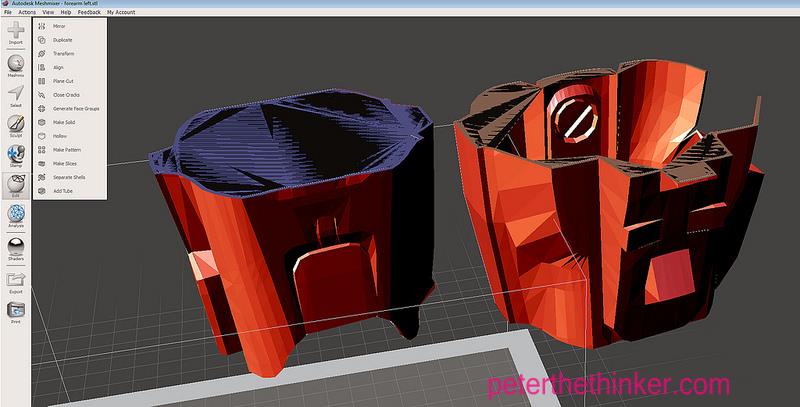Open the Help menu
This screenshot has height=407, width=800.
66,12
